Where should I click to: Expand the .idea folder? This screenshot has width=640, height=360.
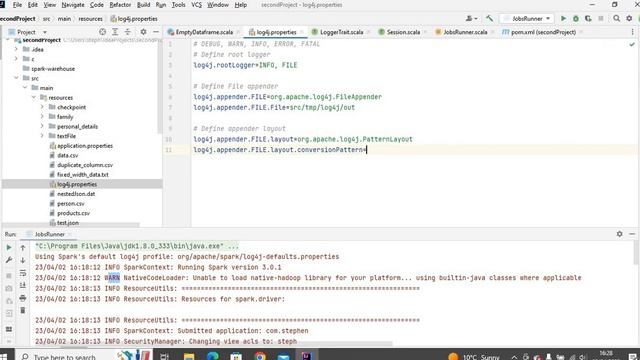coord(16,49)
